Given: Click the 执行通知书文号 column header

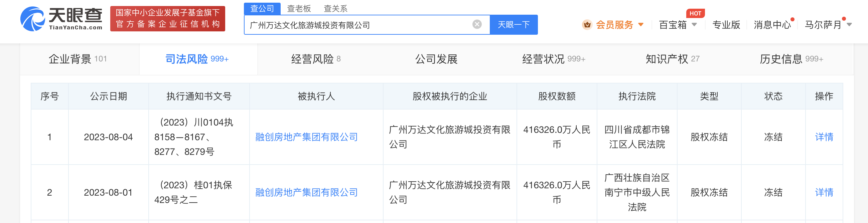Looking at the screenshot, I should click(x=199, y=96).
